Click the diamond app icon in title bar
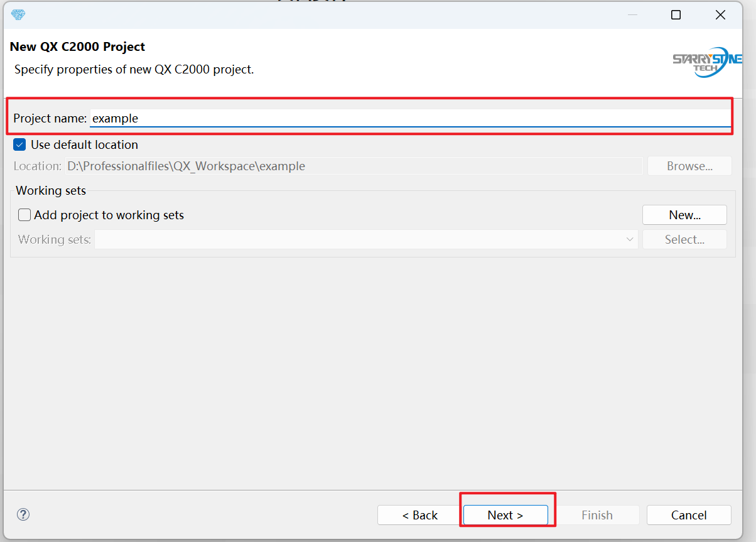Screen dimensions: 756x542 [18, 14]
